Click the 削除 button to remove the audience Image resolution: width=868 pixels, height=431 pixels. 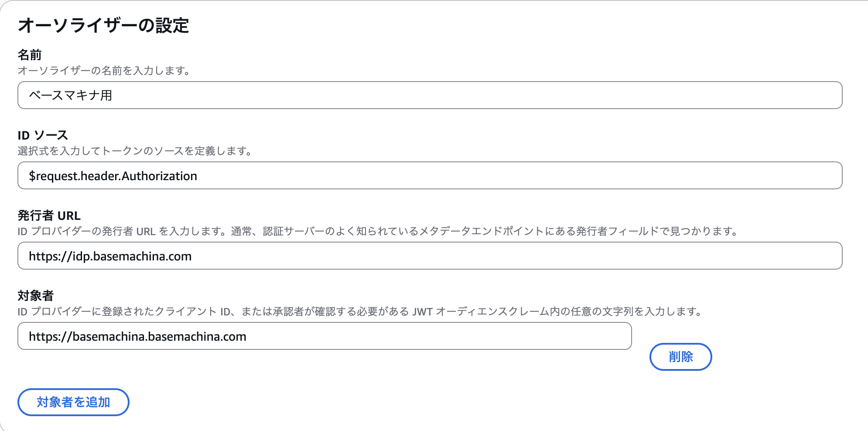(x=680, y=357)
